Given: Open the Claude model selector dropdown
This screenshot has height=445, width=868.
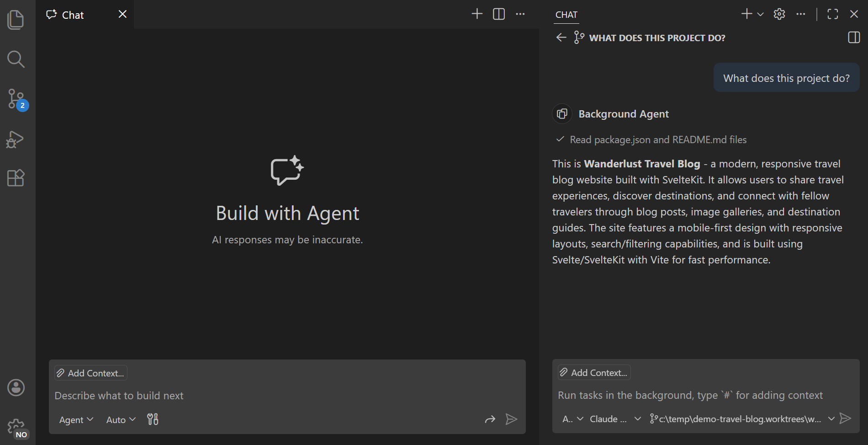Looking at the screenshot, I should tap(613, 418).
